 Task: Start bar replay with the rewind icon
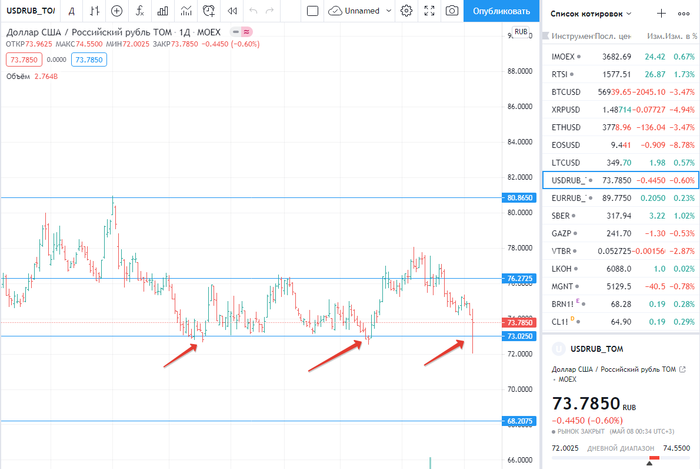coord(232,11)
